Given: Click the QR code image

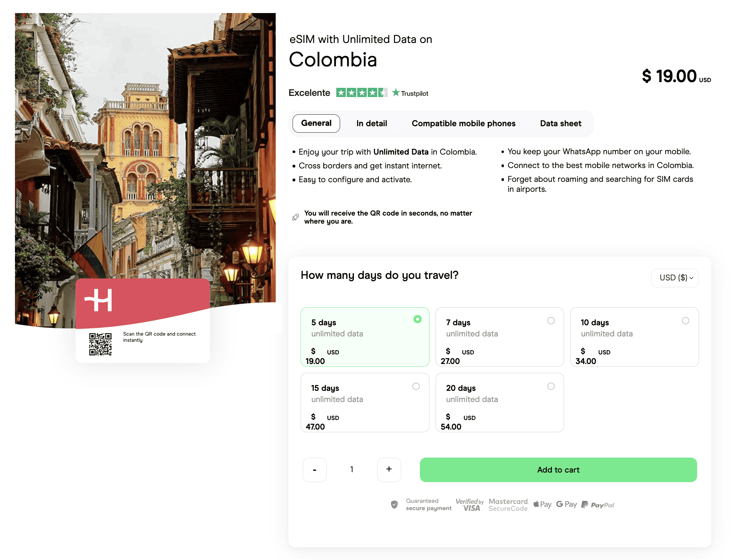Looking at the screenshot, I should click(x=100, y=344).
